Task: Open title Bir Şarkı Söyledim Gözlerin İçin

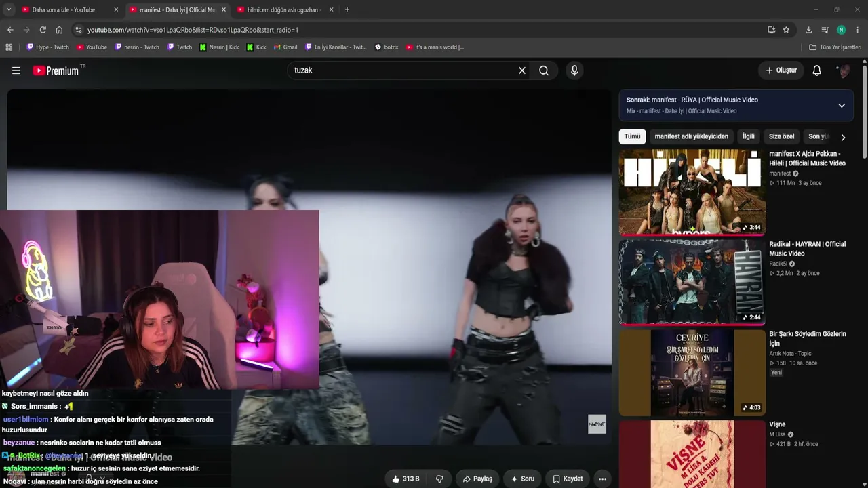Action: pos(808,339)
